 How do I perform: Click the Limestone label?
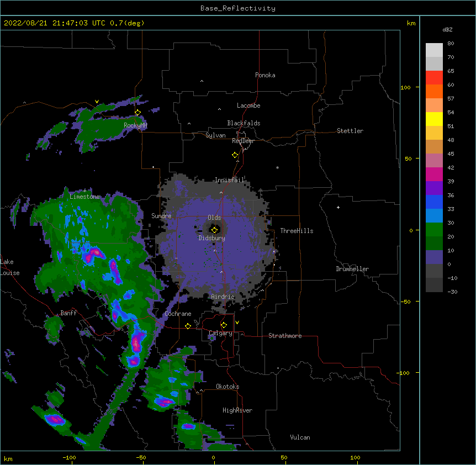click(x=84, y=197)
